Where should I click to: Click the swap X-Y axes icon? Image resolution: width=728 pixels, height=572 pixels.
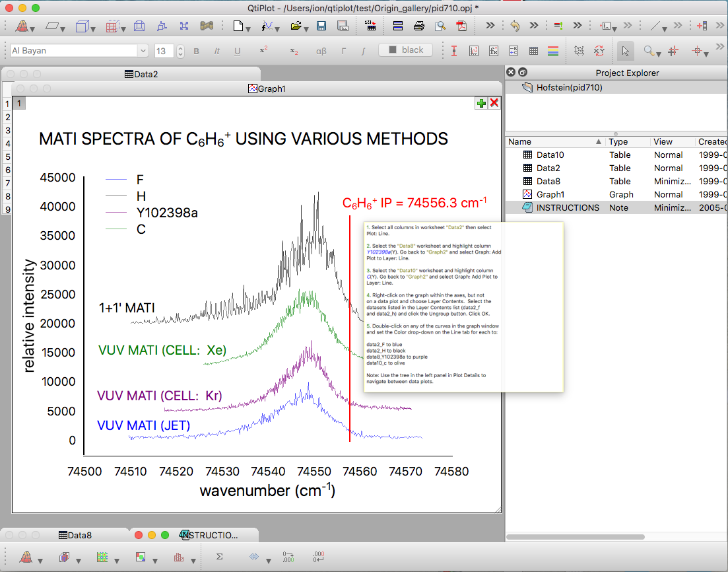[x=599, y=51]
